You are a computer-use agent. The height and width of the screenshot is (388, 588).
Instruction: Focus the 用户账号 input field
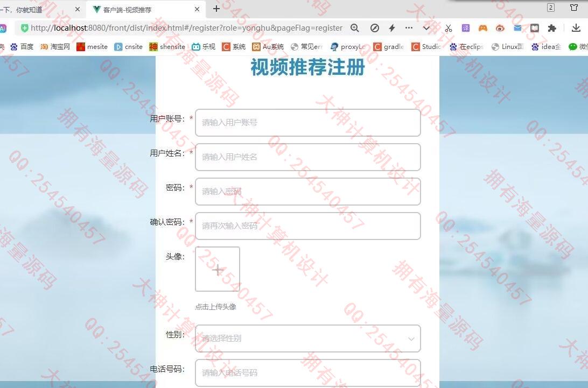click(308, 123)
